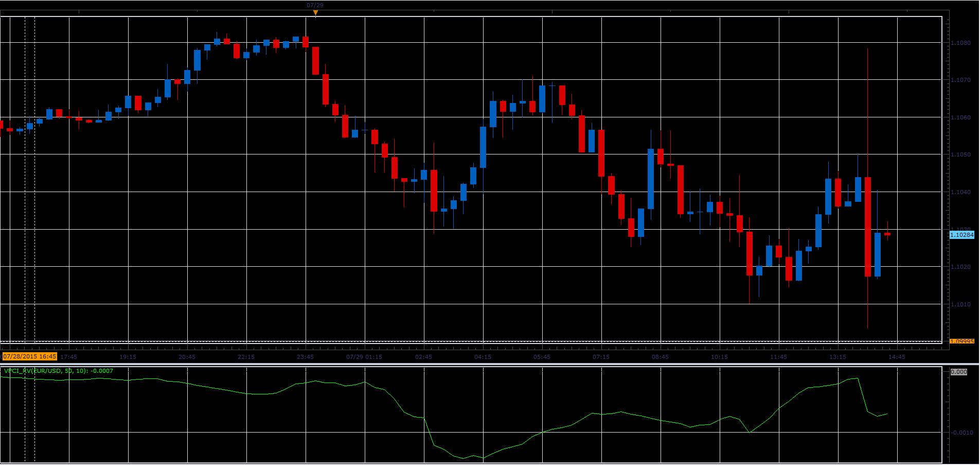Click the orange 07/29 day-start triangle marker
Viewport: 980px width, 465px height.
click(x=315, y=13)
